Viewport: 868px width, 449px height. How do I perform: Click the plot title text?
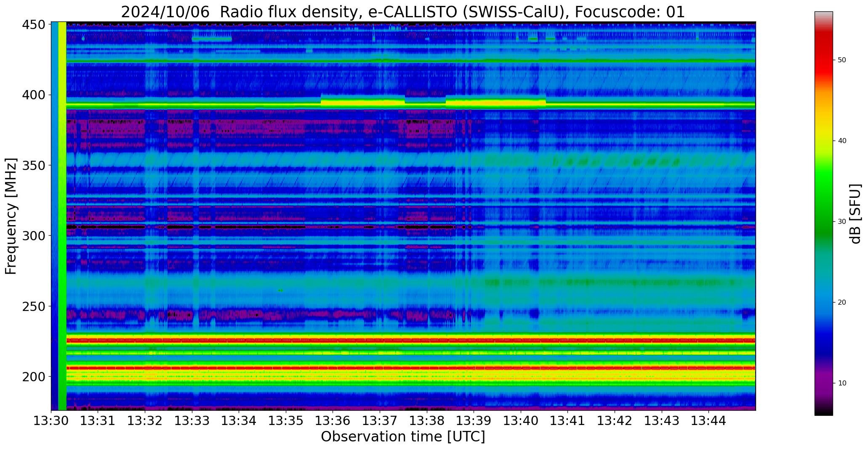coord(403,12)
